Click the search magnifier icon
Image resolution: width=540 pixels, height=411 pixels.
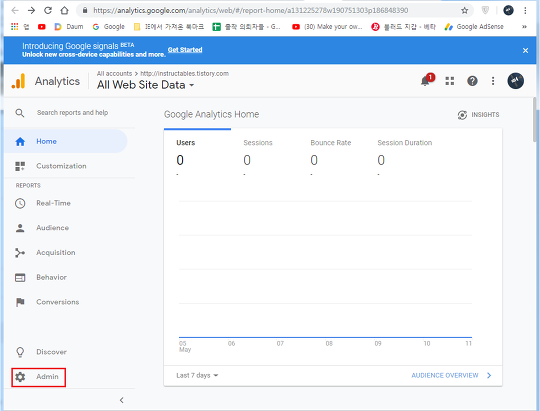pos(20,113)
